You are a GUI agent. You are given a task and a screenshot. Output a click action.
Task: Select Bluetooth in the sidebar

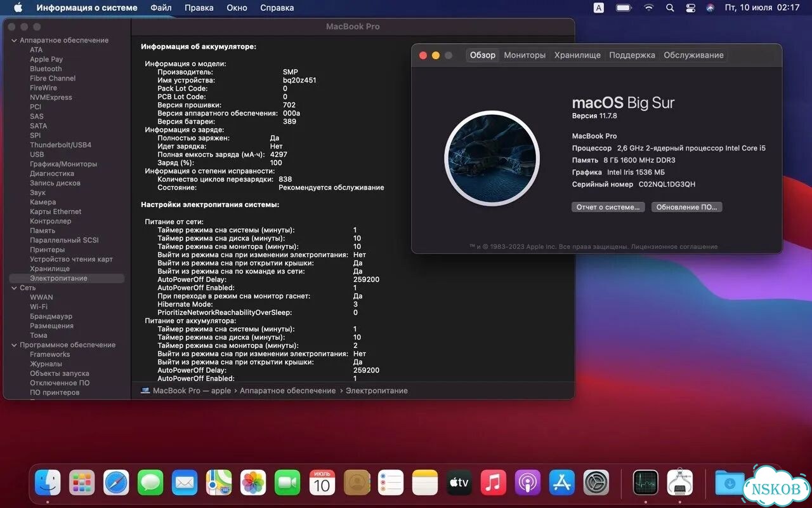[46, 69]
